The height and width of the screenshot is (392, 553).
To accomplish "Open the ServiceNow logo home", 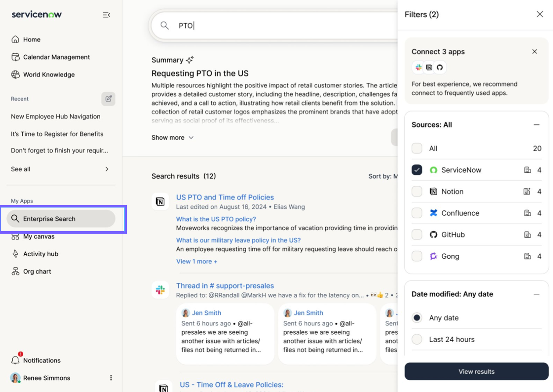I will click(x=37, y=14).
